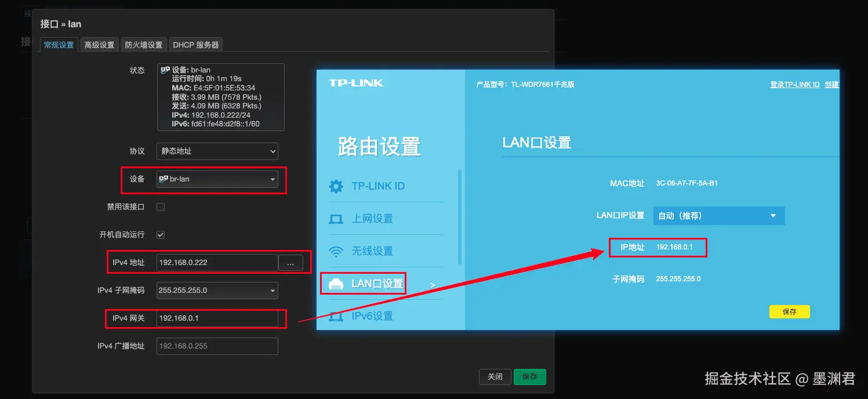
Task: Click the 接收 3.99 MB status line
Action: [216, 97]
